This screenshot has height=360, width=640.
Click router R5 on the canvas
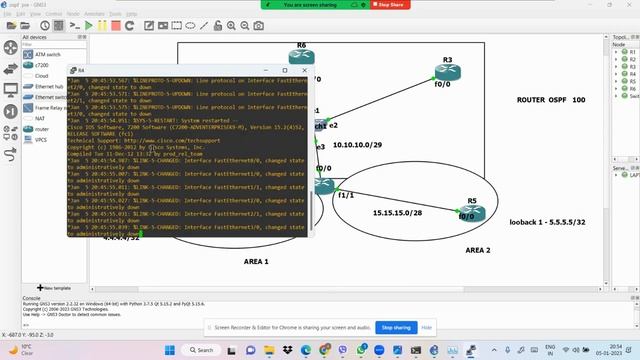[x=472, y=213]
